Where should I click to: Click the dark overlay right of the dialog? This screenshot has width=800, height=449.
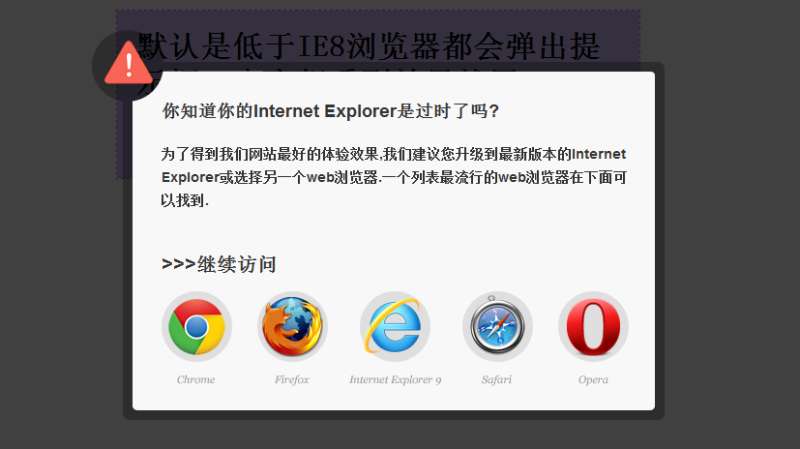coord(732,230)
